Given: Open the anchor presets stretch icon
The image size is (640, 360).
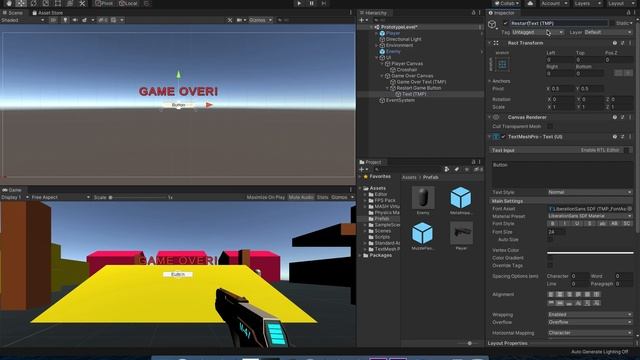Looking at the screenshot, I should 502,64.
